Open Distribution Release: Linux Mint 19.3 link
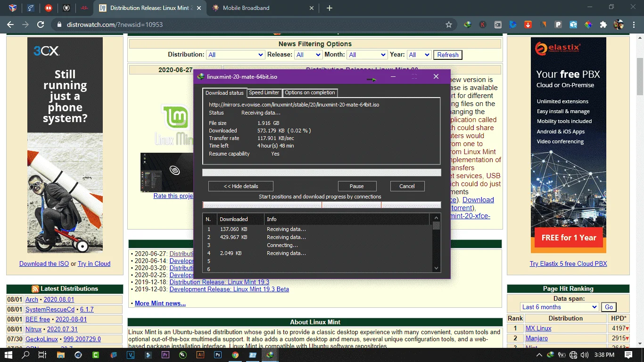This screenshot has width=644, height=362. pyautogui.click(x=219, y=282)
